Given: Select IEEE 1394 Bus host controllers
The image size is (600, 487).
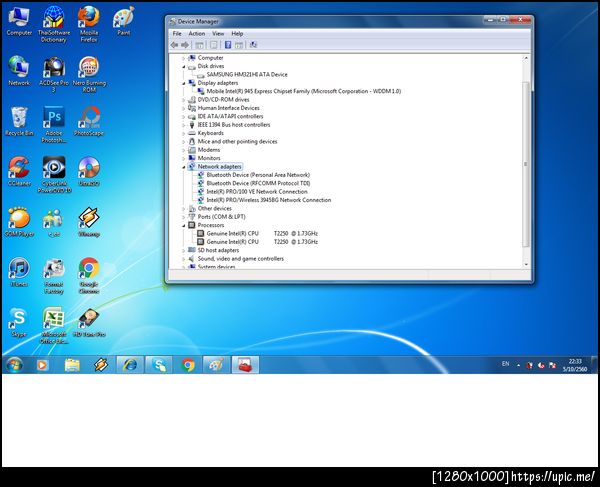Looking at the screenshot, I should [234, 125].
